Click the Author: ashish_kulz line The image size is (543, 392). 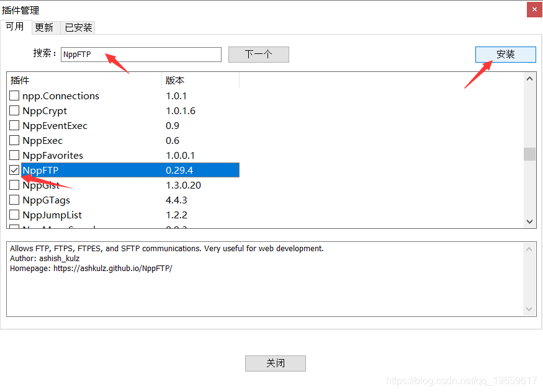click(x=45, y=259)
